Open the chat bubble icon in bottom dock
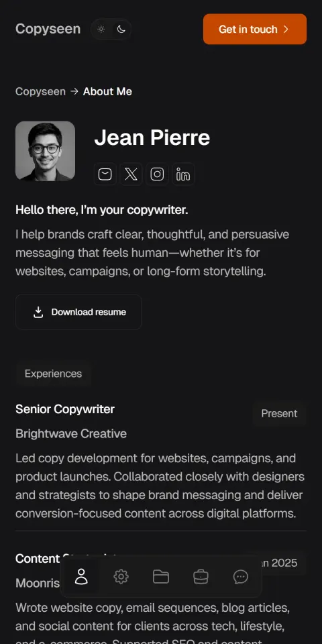 point(241,576)
